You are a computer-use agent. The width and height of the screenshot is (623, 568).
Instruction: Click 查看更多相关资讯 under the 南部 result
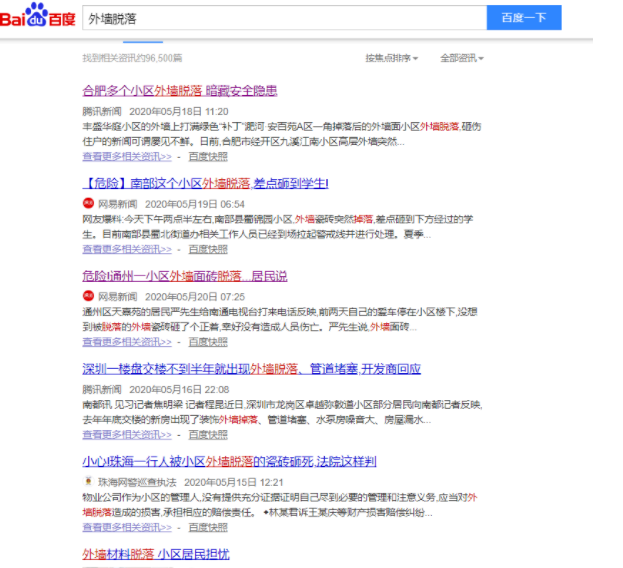127,249
